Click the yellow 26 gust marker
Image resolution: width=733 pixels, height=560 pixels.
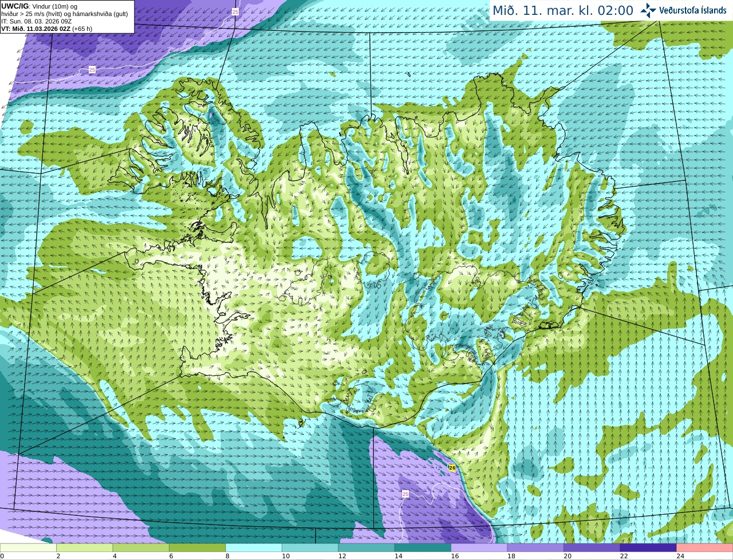452,468
